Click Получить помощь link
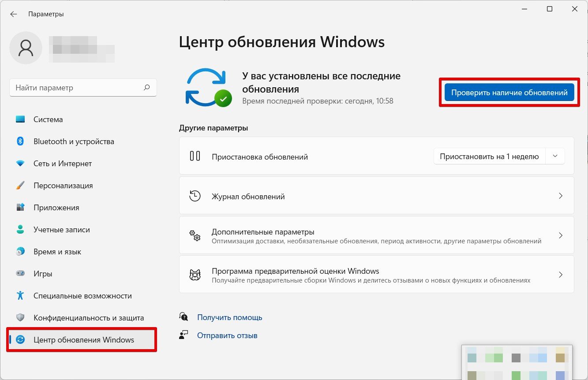The width and height of the screenshot is (588, 380). 230,317
